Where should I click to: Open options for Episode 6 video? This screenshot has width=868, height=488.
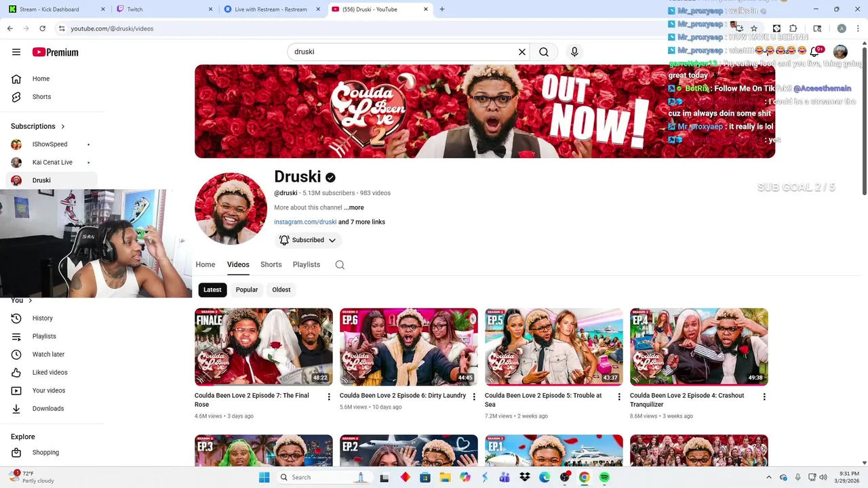(474, 396)
